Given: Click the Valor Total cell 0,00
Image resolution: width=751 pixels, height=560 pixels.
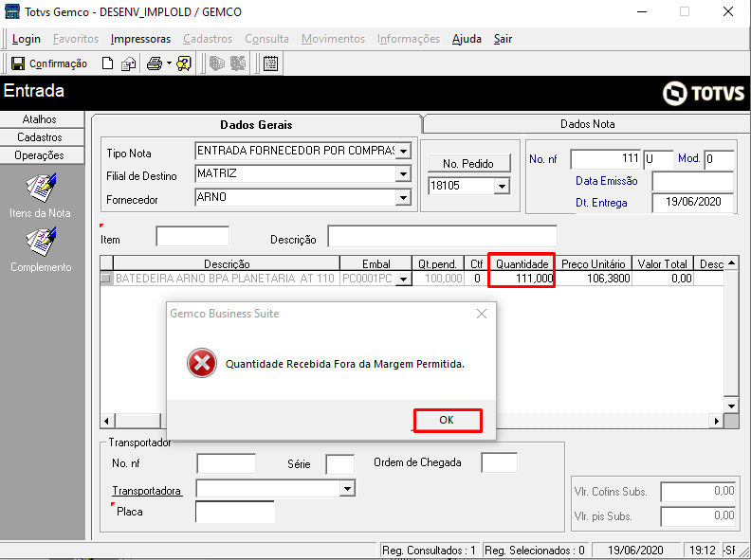Looking at the screenshot, I should (x=663, y=278).
